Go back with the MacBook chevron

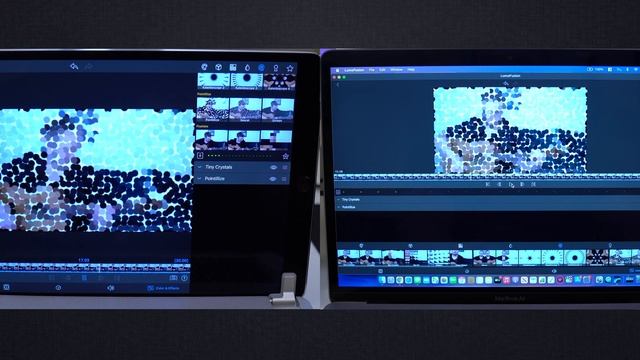pos(338,85)
